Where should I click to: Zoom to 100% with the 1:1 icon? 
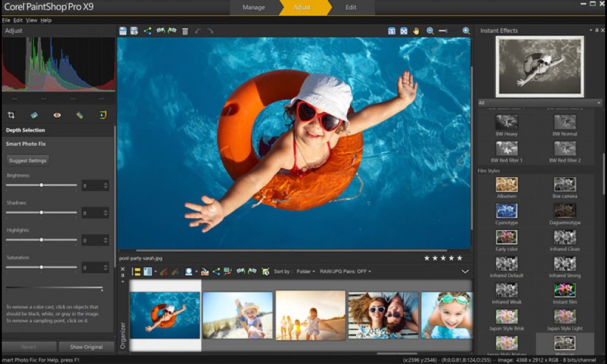pos(392,31)
